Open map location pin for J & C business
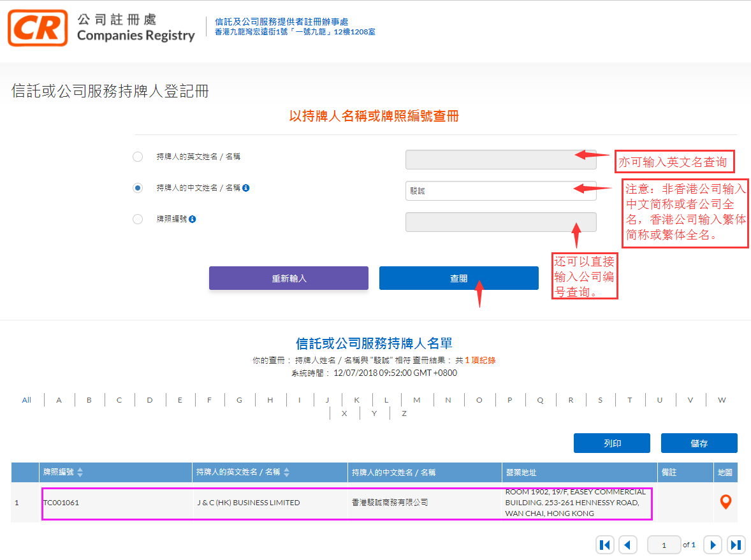This screenshot has width=751, height=560. [725, 502]
